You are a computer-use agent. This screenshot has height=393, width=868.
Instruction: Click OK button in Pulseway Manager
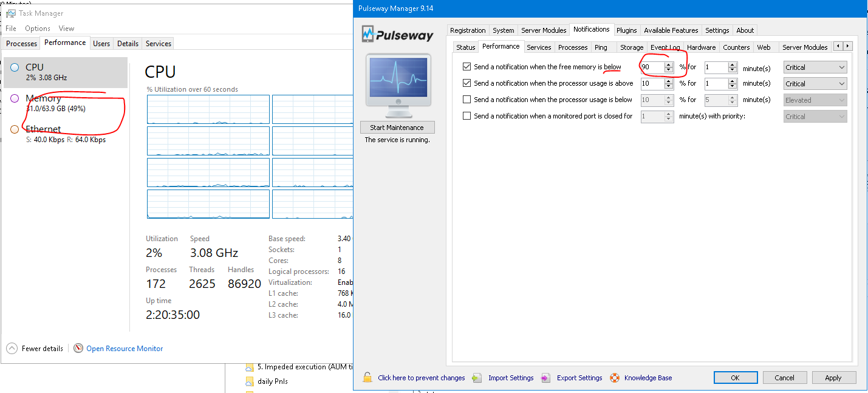[x=735, y=377]
